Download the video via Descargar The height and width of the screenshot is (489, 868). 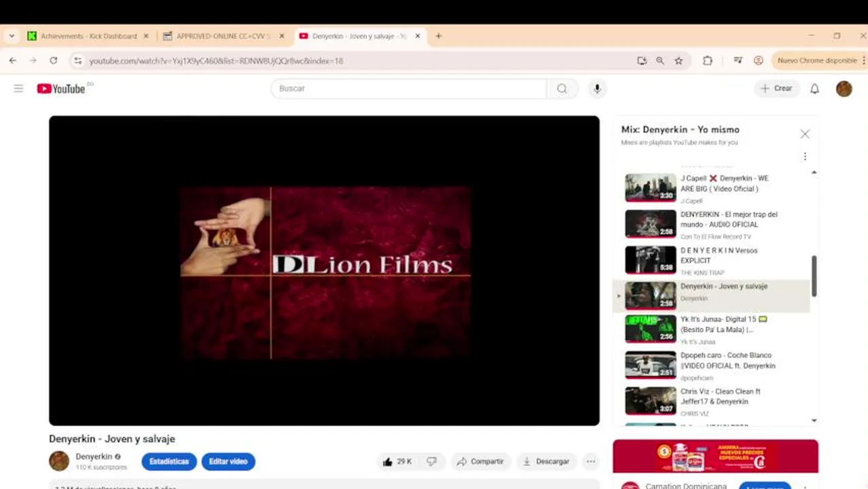pyautogui.click(x=547, y=461)
